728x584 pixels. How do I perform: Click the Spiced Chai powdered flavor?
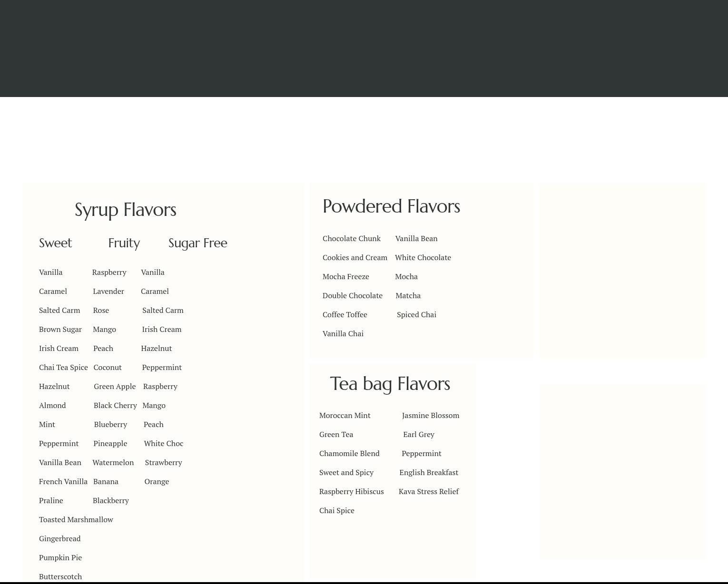(416, 314)
